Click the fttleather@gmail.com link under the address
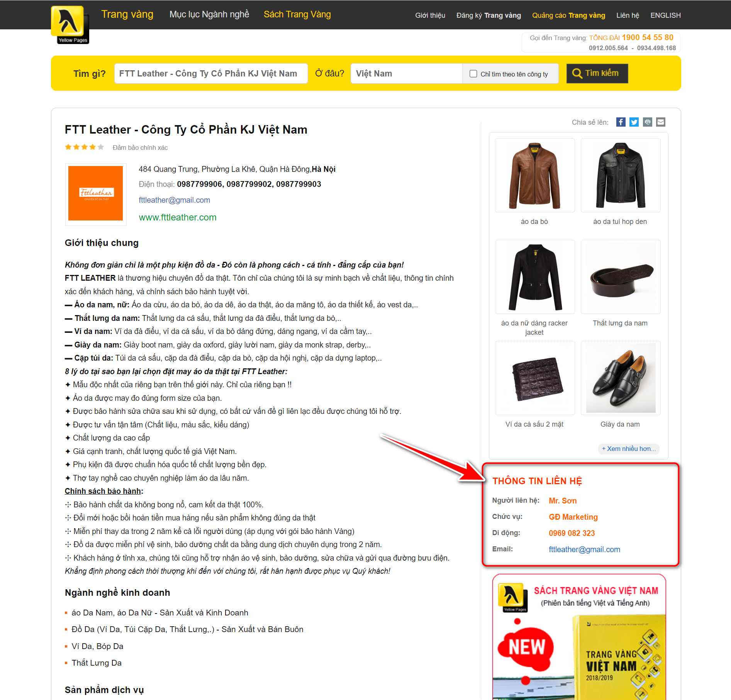731x700 pixels. point(175,200)
